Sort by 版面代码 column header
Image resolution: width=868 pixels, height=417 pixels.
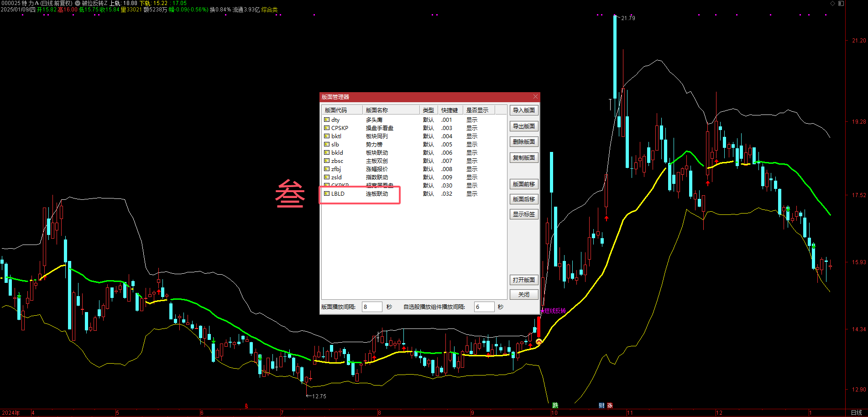(342, 110)
